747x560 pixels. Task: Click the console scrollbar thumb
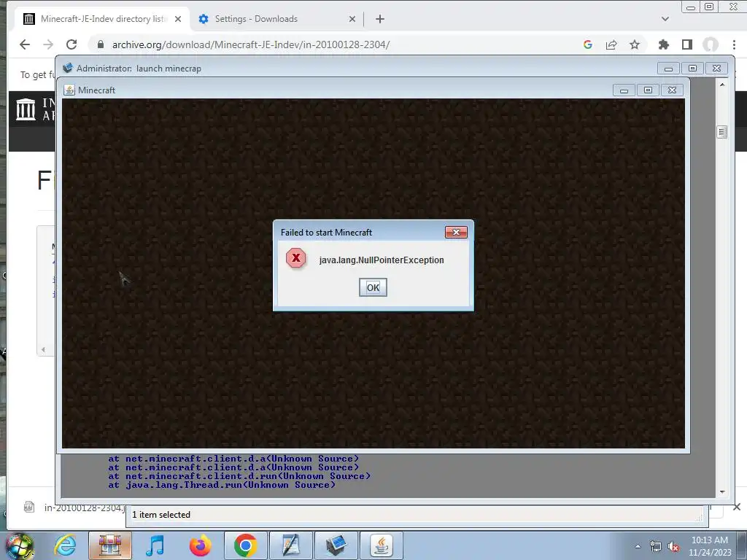721,132
